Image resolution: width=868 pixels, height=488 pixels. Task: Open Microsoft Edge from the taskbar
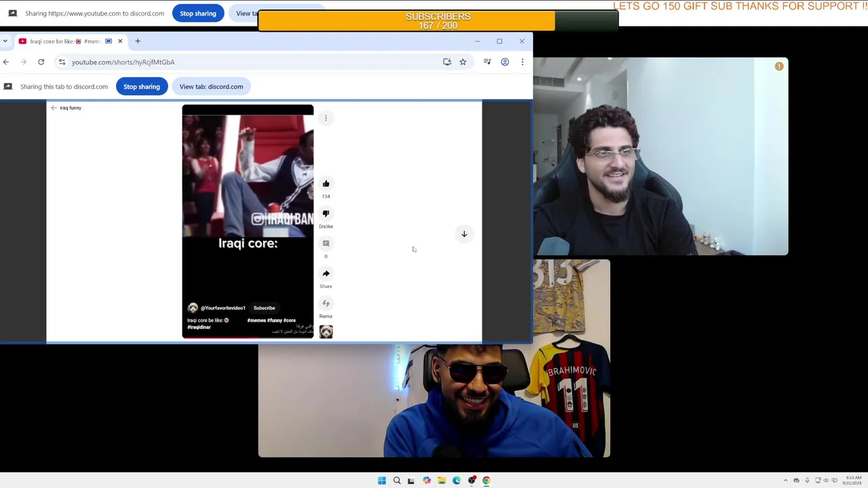pos(456,481)
